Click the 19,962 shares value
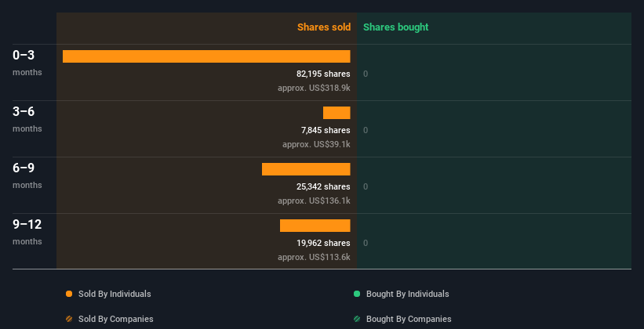644x329 pixels. pyautogui.click(x=323, y=243)
